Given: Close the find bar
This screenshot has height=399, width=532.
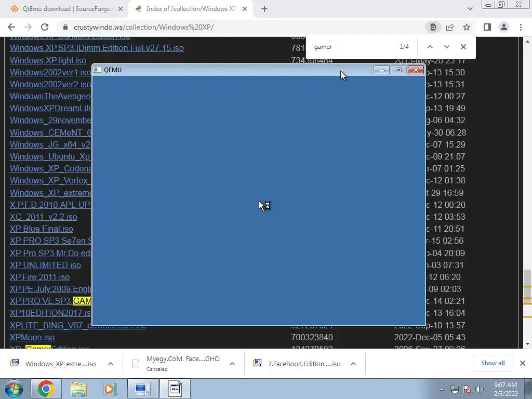Looking at the screenshot, I should [x=463, y=47].
